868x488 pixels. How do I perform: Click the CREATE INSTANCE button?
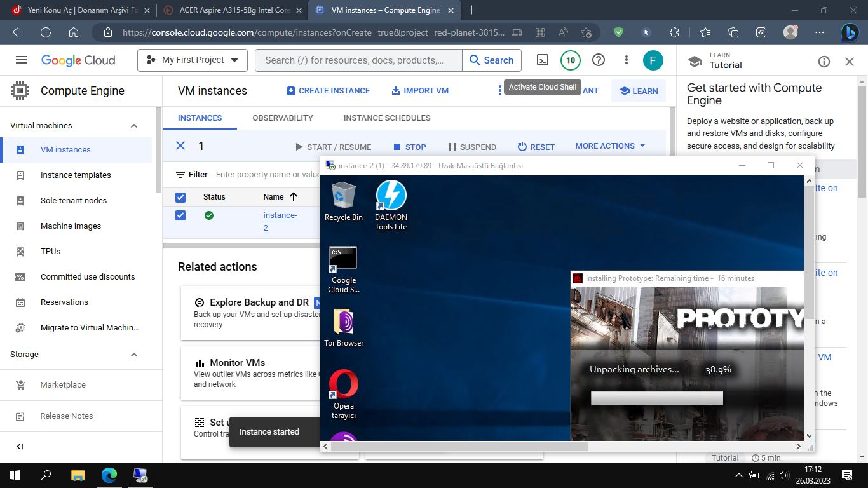pyautogui.click(x=329, y=91)
